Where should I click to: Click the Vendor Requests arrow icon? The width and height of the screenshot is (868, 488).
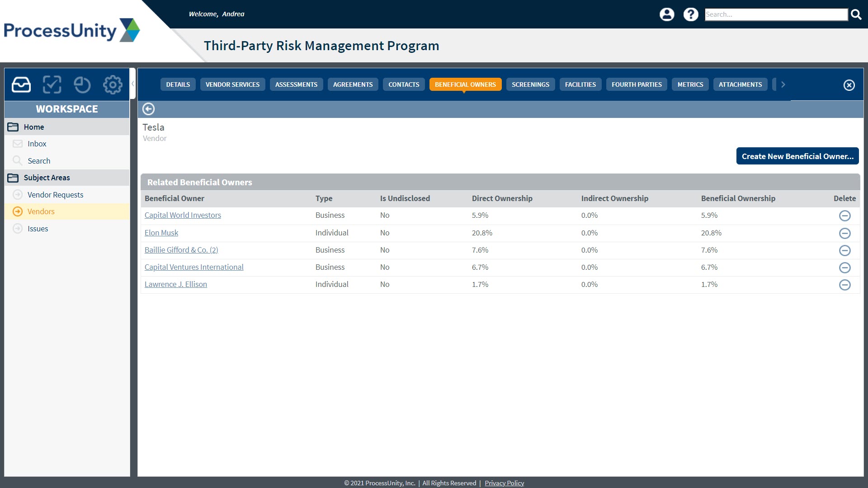click(18, 194)
